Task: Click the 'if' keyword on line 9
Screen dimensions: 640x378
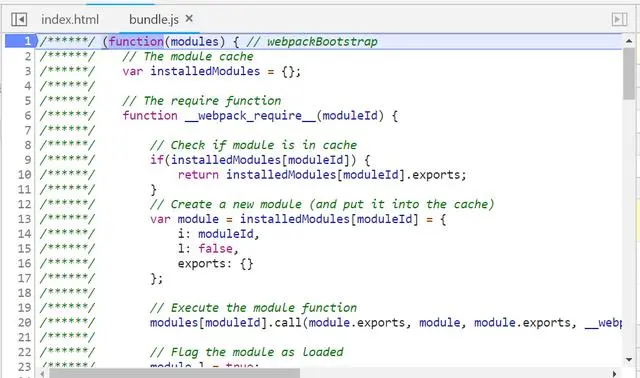Action: (157, 160)
